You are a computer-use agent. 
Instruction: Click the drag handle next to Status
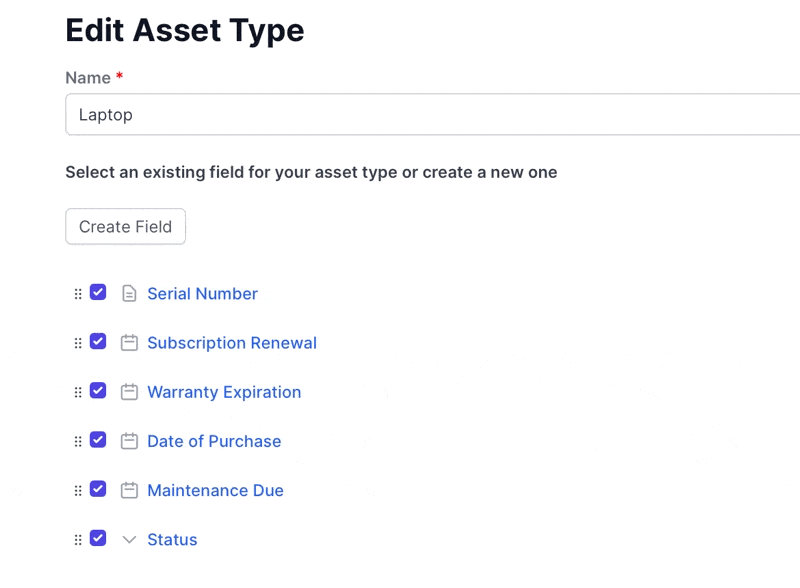click(x=78, y=540)
